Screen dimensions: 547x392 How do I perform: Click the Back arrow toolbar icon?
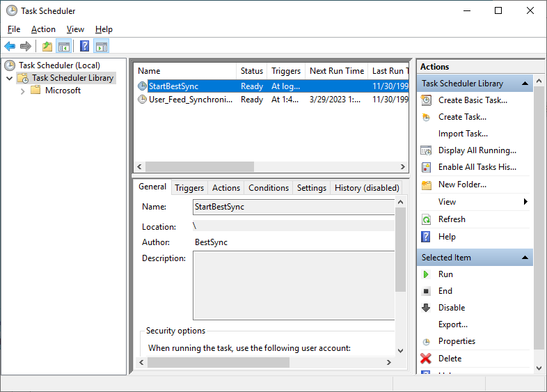tap(10, 46)
